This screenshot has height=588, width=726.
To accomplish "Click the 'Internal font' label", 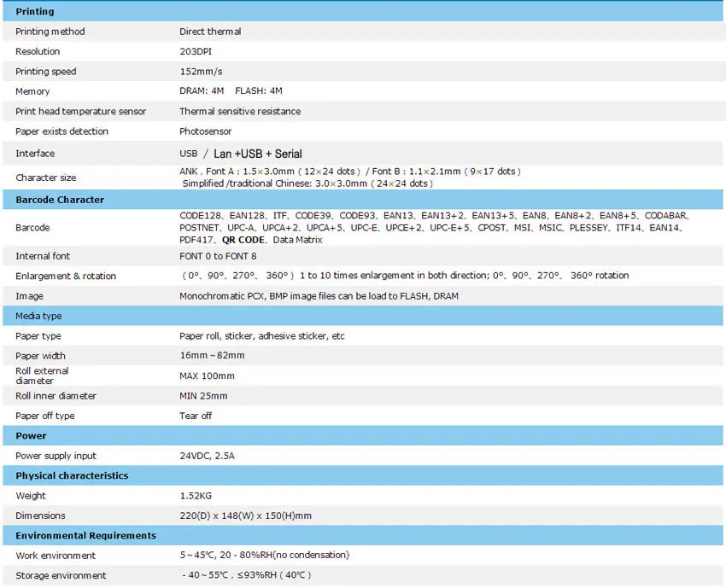I will pyautogui.click(x=43, y=256).
